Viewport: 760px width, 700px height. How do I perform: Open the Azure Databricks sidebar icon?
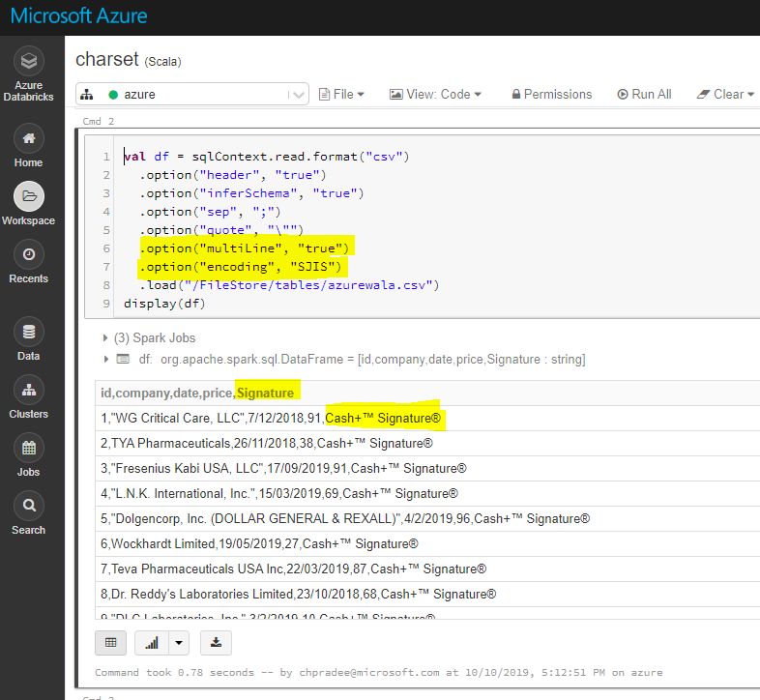[29, 61]
